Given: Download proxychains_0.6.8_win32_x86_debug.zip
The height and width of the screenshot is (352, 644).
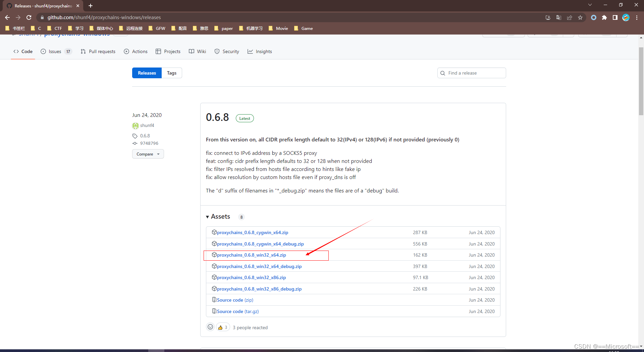Looking at the screenshot, I should tap(259, 289).
